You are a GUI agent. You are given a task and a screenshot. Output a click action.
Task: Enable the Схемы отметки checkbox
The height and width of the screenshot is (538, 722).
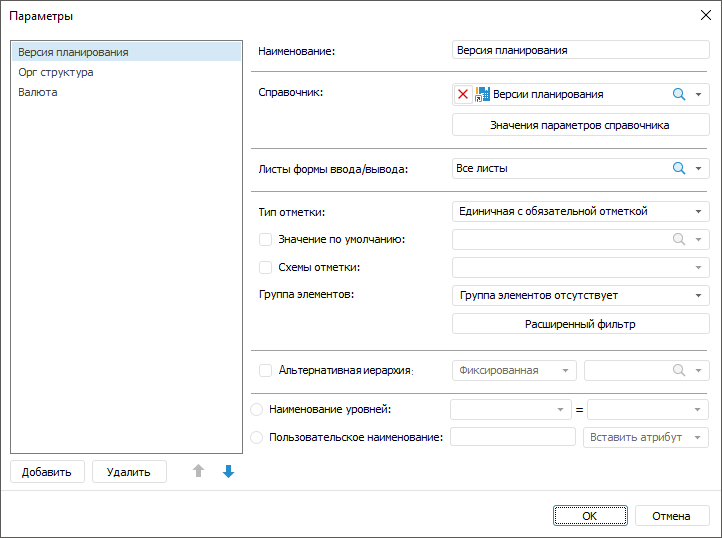pyautogui.click(x=266, y=268)
